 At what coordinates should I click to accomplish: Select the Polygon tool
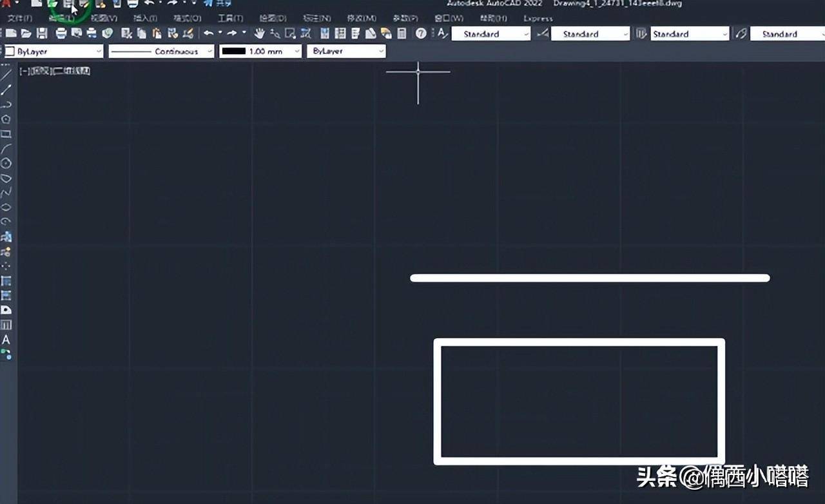[x=6, y=119]
